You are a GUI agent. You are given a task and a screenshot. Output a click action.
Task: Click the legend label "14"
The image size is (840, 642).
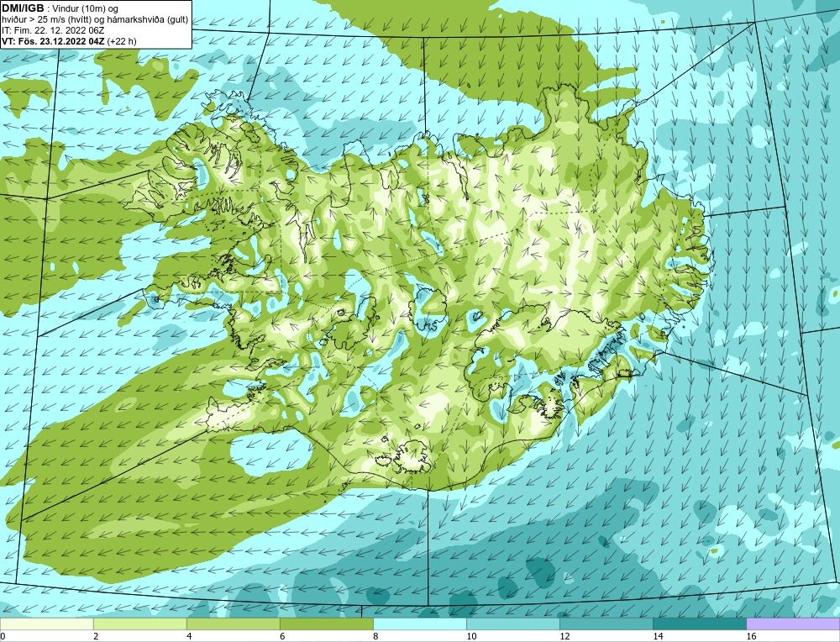pyautogui.click(x=658, y=636)
